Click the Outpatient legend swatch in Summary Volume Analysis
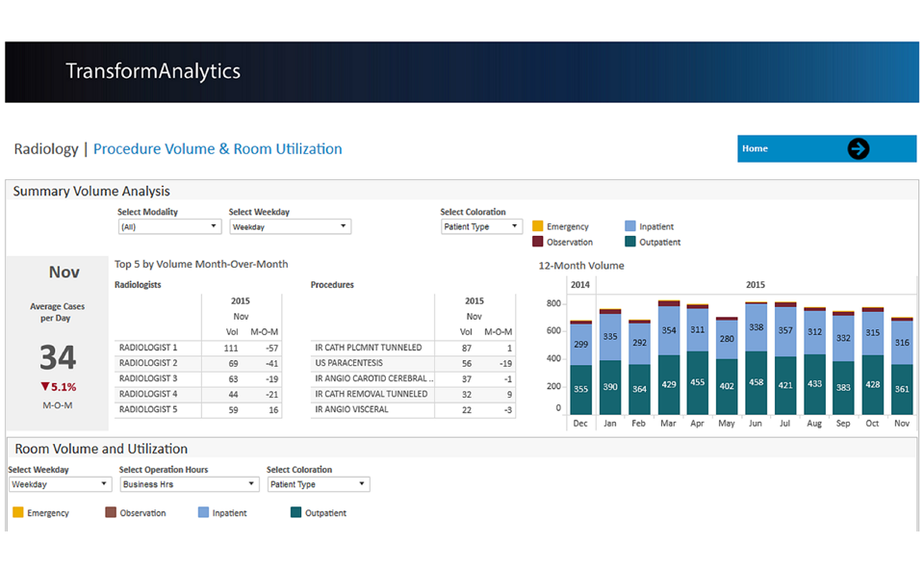The image size is (924, 570). click(x=629, y=241)
